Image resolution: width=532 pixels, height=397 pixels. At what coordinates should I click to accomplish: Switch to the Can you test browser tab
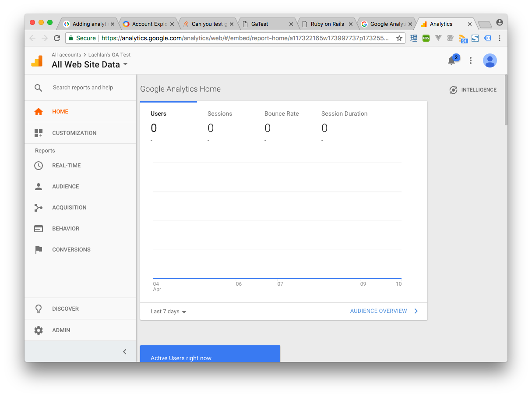208,24
